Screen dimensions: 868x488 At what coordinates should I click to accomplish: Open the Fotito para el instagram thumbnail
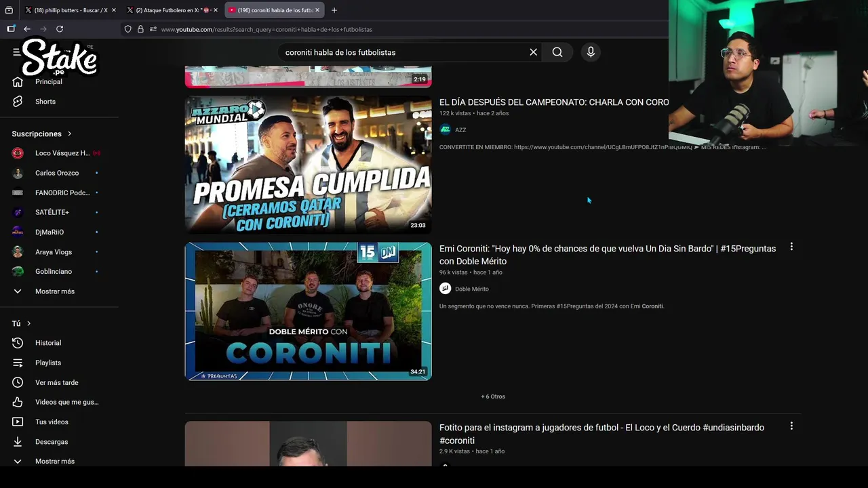click(x=308, y=443)
